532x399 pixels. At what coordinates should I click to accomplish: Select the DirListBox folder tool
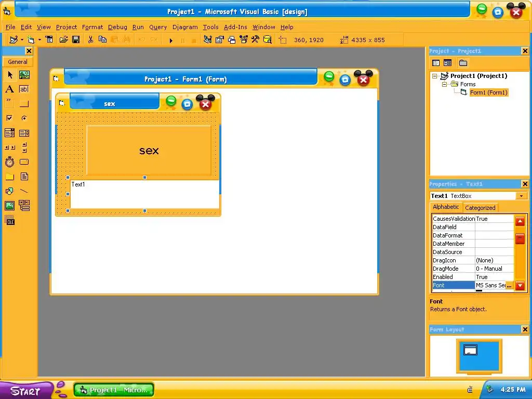pyautogui.click(x=10, y=177)
